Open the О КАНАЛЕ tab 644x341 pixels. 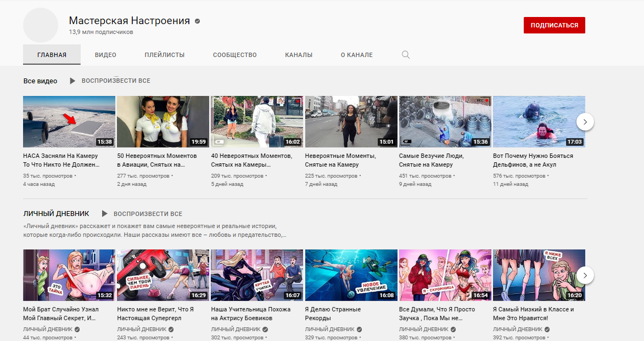coord(356,55)
